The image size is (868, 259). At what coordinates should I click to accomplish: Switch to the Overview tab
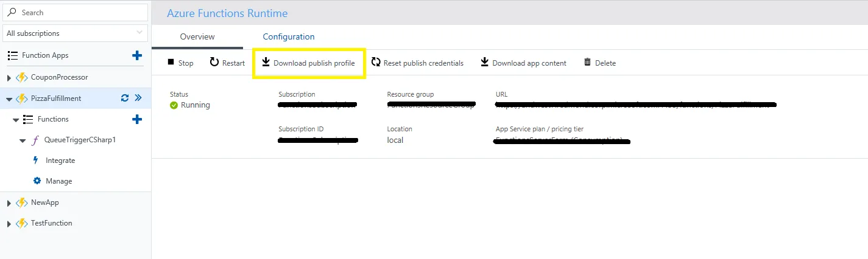click(x=197, y=36)
